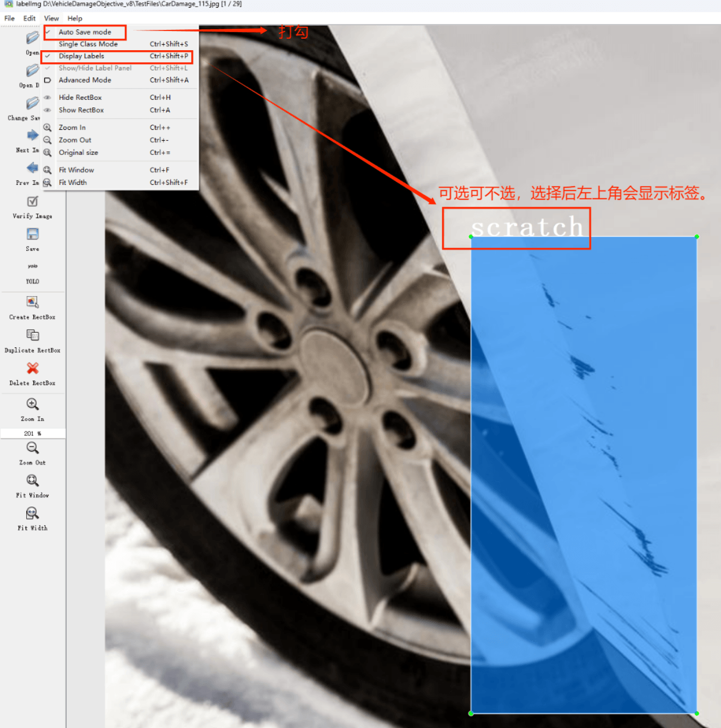
Task: Open the Help menu
Action: click(75, 18)
